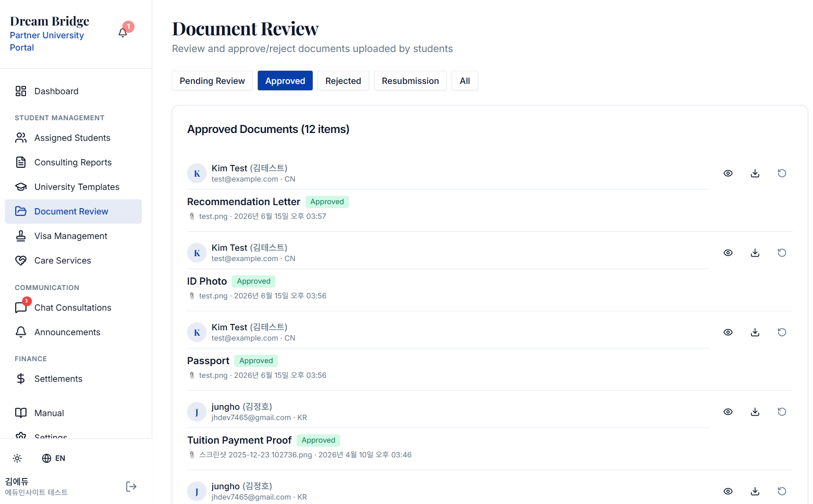Switch to Rejected tab
The width and height of the screenshot is (813, 504).
pyautogui.click(x=343, y=81)
